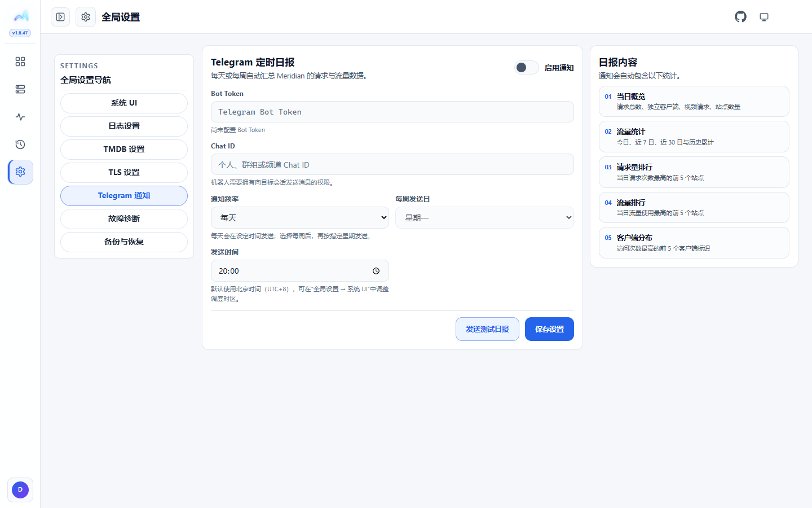Click the 04 流量排行 report item

694,207
